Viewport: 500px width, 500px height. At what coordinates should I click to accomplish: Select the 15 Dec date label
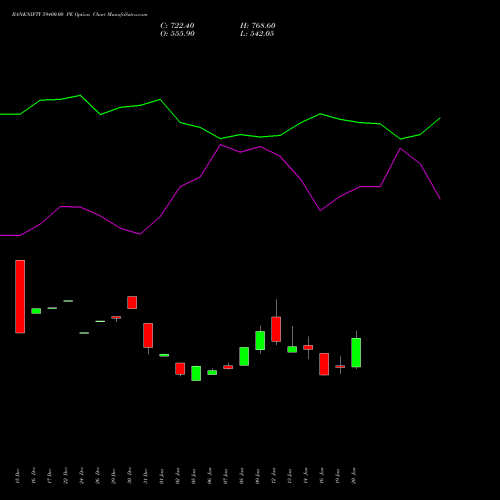pos(18,476)
